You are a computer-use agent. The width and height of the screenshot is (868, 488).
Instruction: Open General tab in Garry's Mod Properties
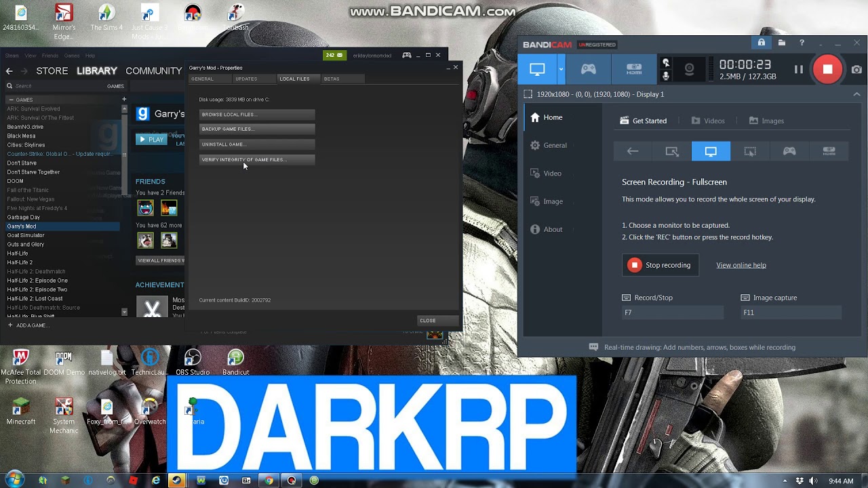point(210,79)
